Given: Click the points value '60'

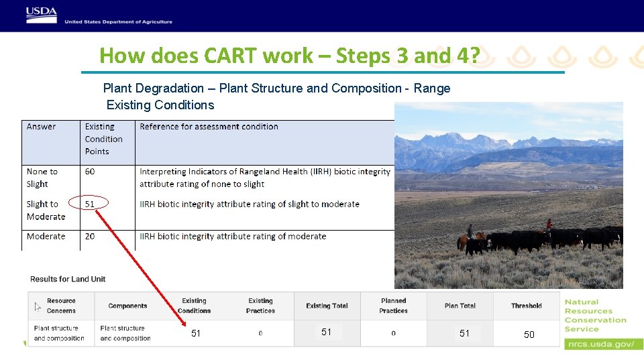Looking at the screenshot, I should (x=89, y=172).
